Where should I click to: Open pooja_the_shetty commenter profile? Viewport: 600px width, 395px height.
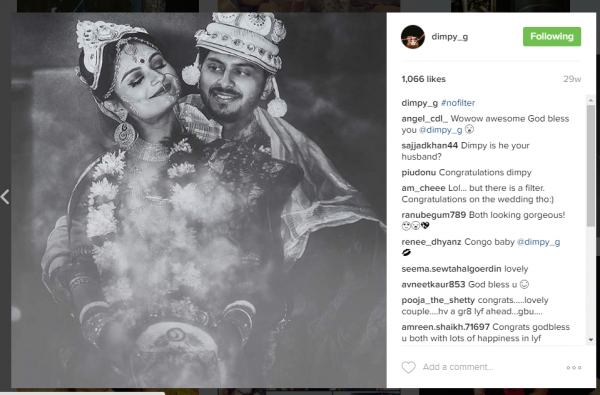click(x=438, y=300)
